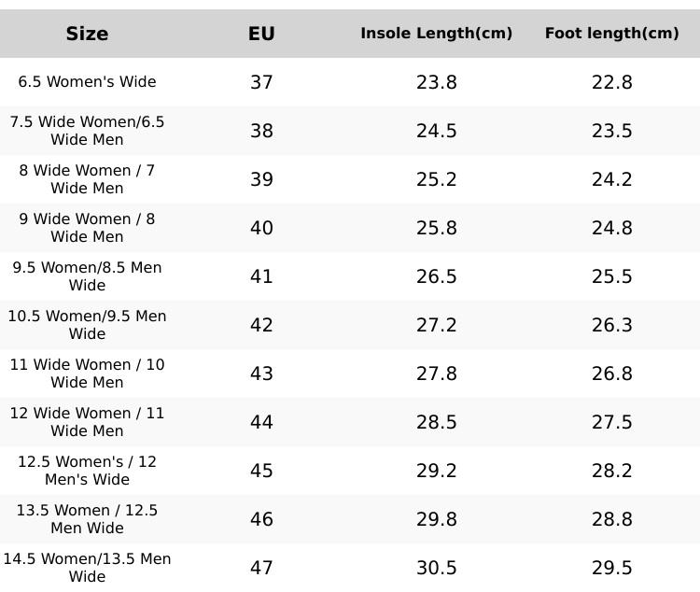Click foot length value 24.8
The image size is (700, 592).
(x=611, y=228)
